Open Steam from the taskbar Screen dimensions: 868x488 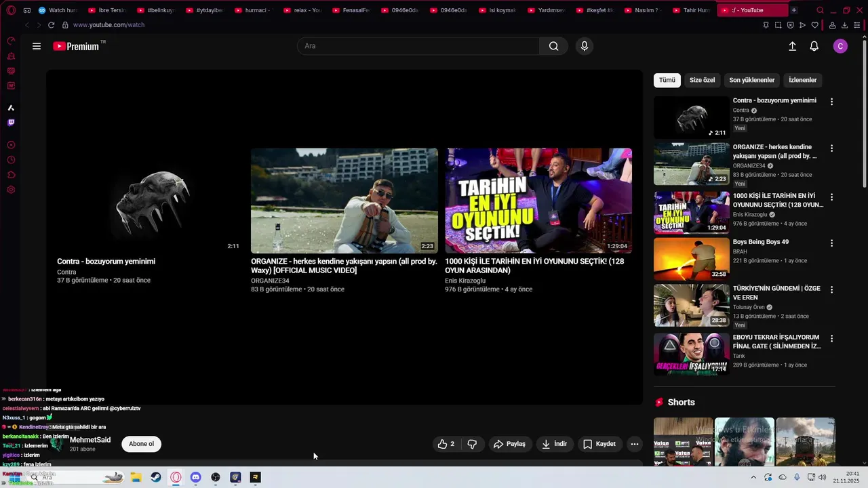point(156,477)
